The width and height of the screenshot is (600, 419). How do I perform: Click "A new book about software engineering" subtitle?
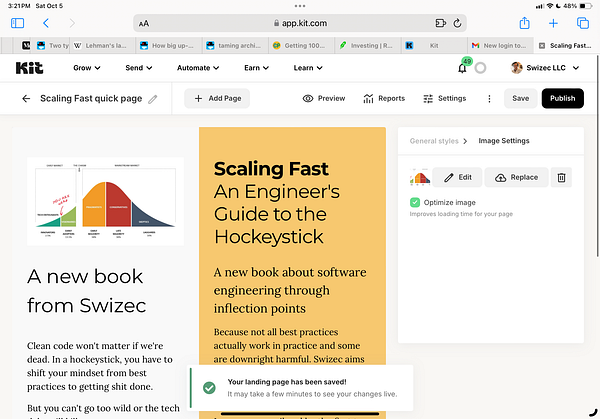[x=290, y=290]
